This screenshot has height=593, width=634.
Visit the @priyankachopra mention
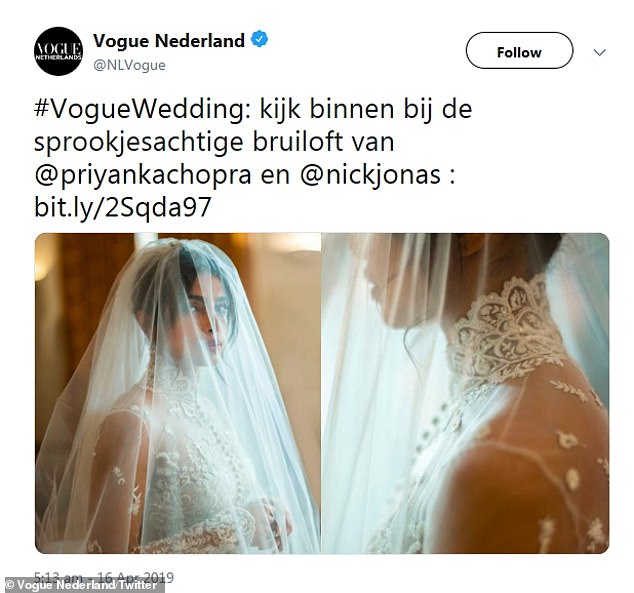[x=143, y=175]
